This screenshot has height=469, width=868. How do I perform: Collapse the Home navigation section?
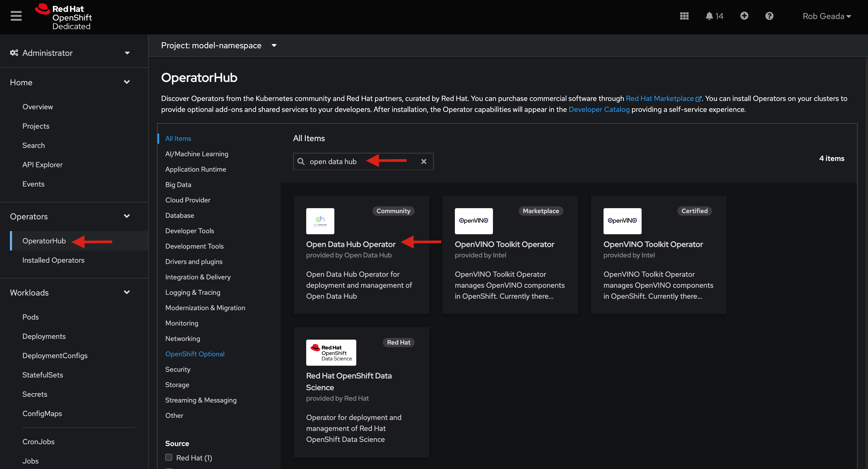tap(70, 82)
